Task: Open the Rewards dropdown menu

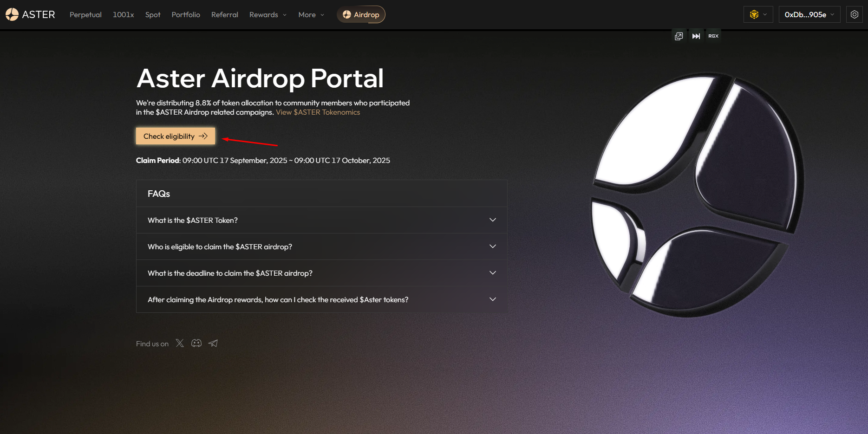Action: coord(268,15)
